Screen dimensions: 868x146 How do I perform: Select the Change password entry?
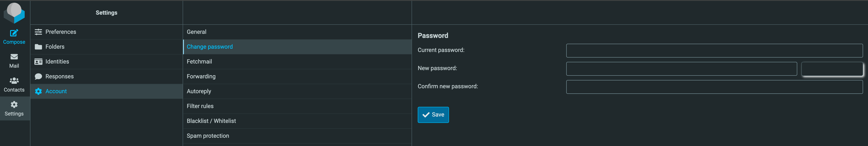click(x=210, y=47)
